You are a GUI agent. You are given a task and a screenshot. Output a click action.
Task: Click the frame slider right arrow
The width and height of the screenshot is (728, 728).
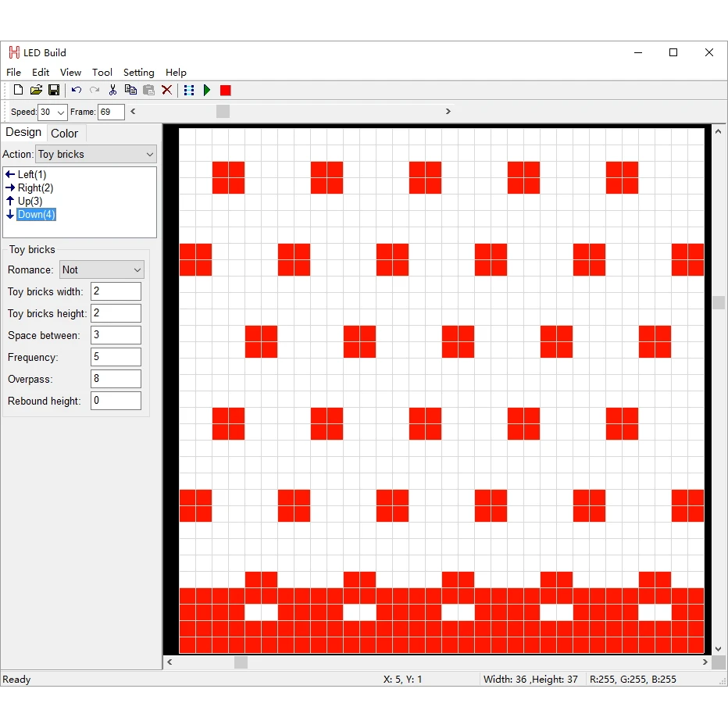click(x=448, y=112)
